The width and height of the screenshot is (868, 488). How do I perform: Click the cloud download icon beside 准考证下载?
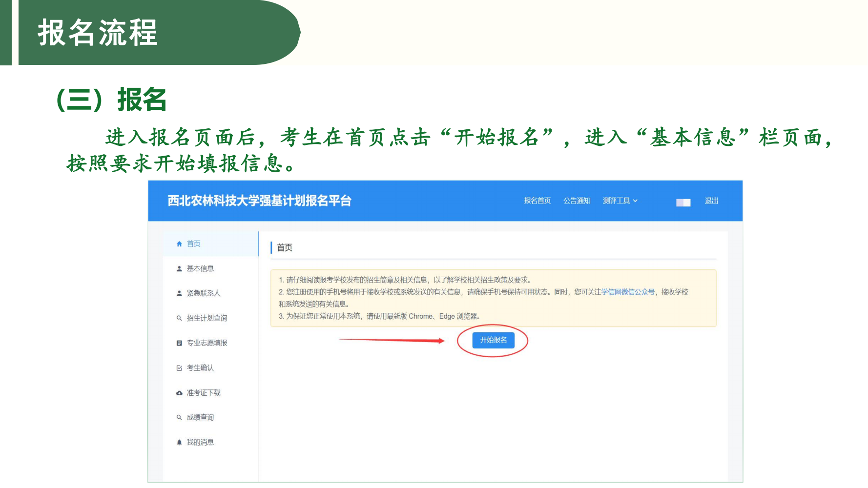(179, 393)
